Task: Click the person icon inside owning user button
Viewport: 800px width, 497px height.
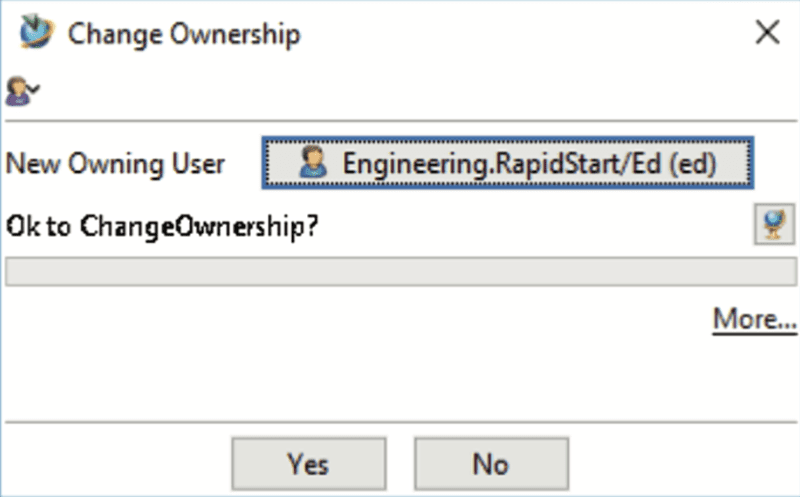Action: pyautogui.click(x=312, y=162)
